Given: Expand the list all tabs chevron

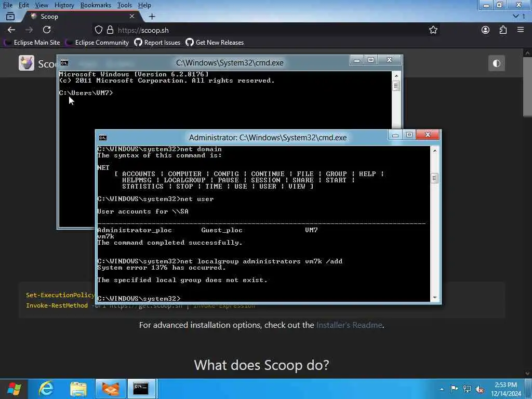Looking at the screenshot, I should coord(516,16).
